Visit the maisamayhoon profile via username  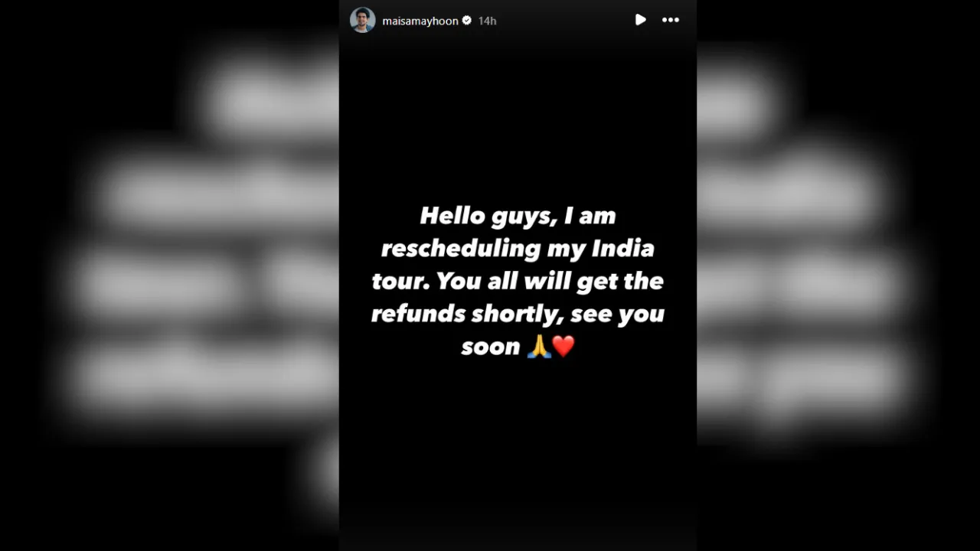pyautogui.click(x=420, y=21)
